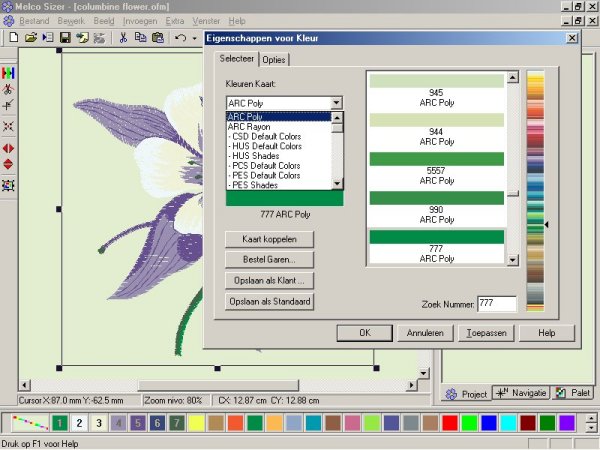Click the Paste clipboard toolbar icon
The height and width of the screenshot is (450, 600).
pos(158,38)
